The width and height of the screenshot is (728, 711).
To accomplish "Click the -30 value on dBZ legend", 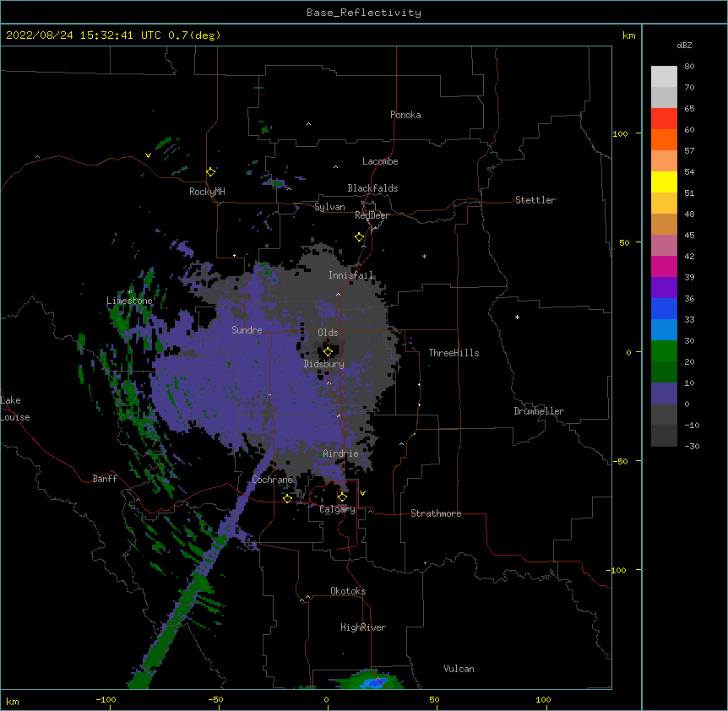I will [x=692, y=446].
